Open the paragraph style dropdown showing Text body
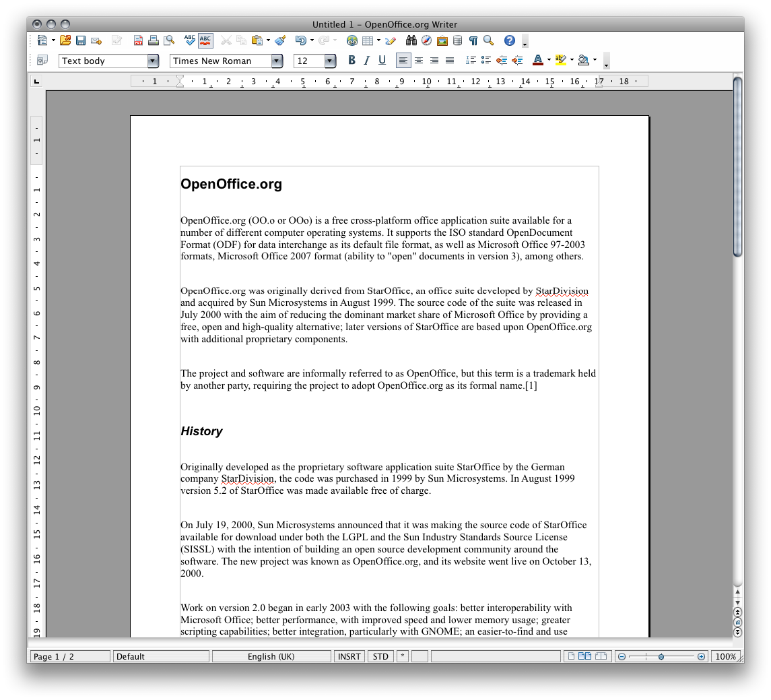The height and width of the screenshot is (700, 771). (x=154, y=61)
